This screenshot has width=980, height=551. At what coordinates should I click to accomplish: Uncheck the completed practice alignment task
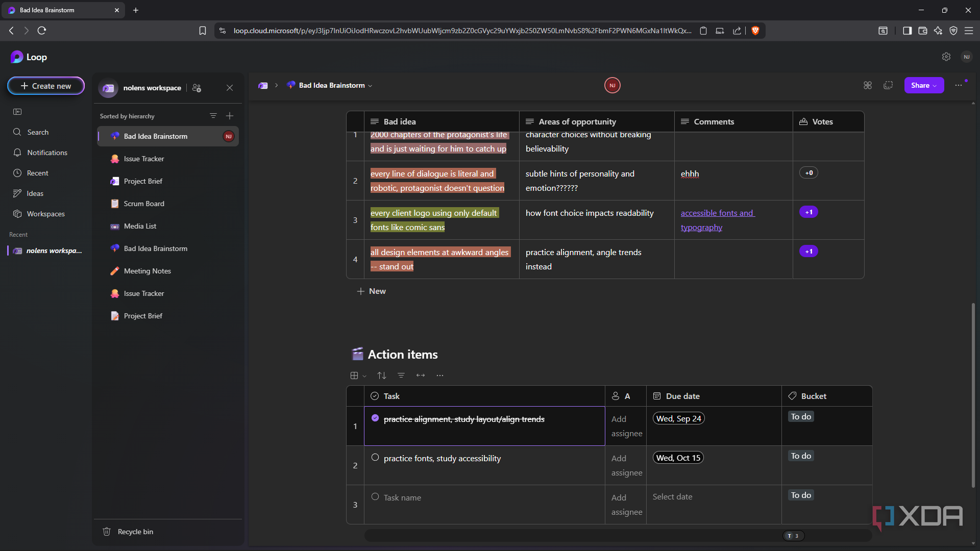(x=375, y=418)
